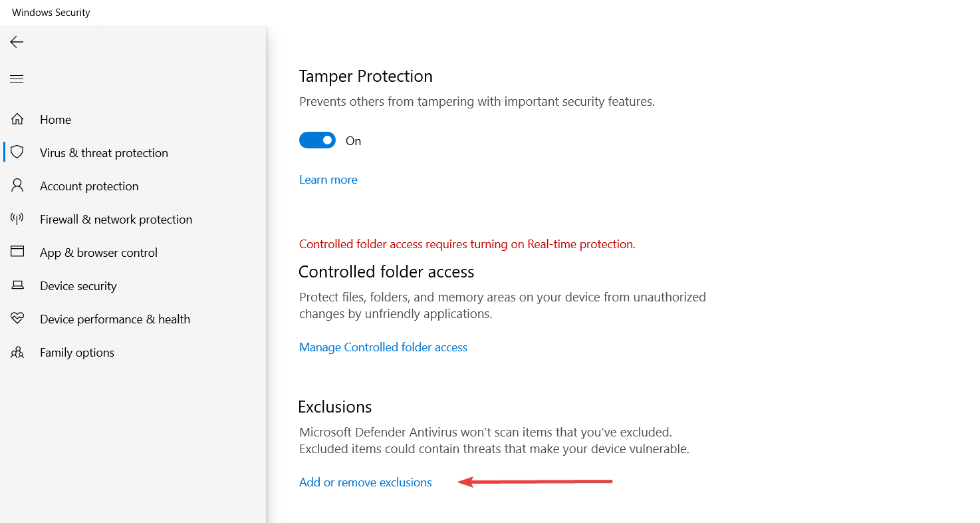
Task: Navigate to Family options
Action: (77, 353)
